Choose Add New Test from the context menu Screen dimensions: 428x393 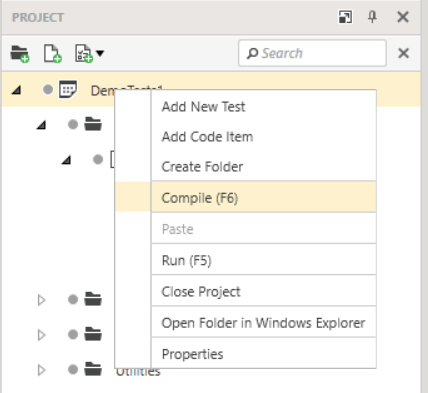[x=246, y=107]
